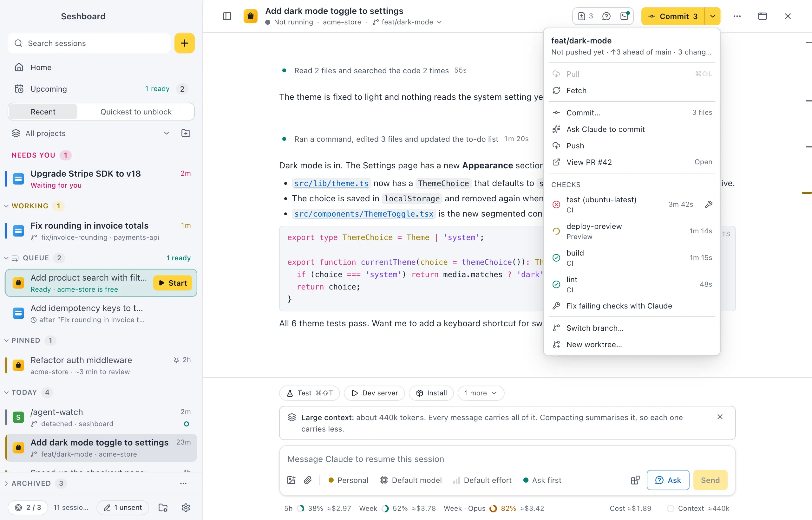Click the yellow Commit 3 button
The height and width of the screenshot is (520, 812).
[673, 16]
